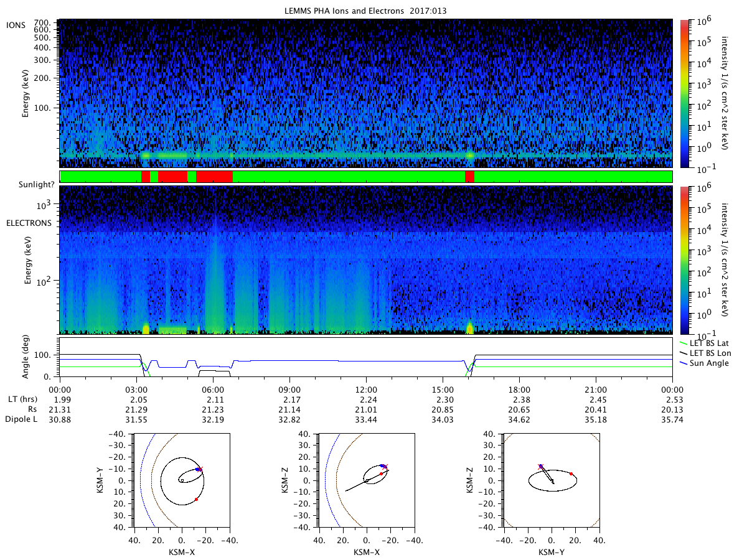Click the electron burst near 06:00

point(215,274)
